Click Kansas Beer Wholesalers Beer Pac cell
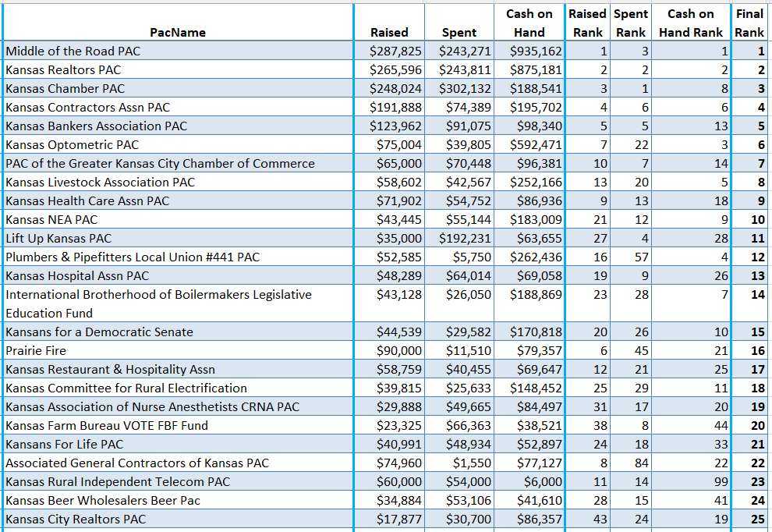Screen dimensions: 772x532 tap(178, 500)
